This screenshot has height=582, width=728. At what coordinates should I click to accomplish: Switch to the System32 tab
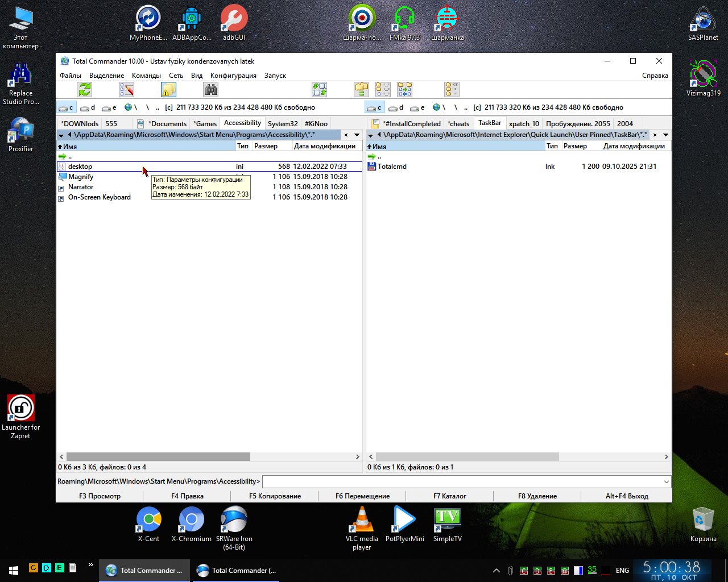[283, 124]
